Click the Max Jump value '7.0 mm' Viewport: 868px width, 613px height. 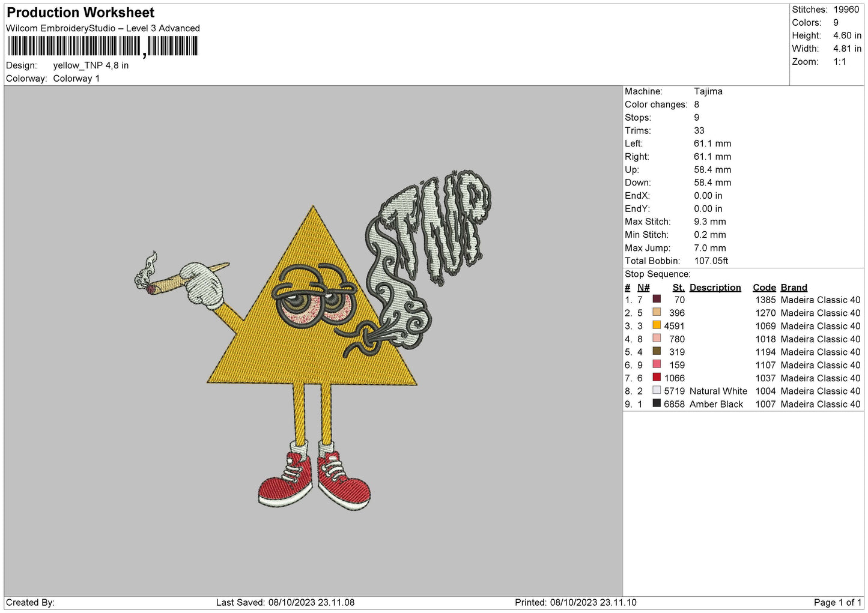710,248
